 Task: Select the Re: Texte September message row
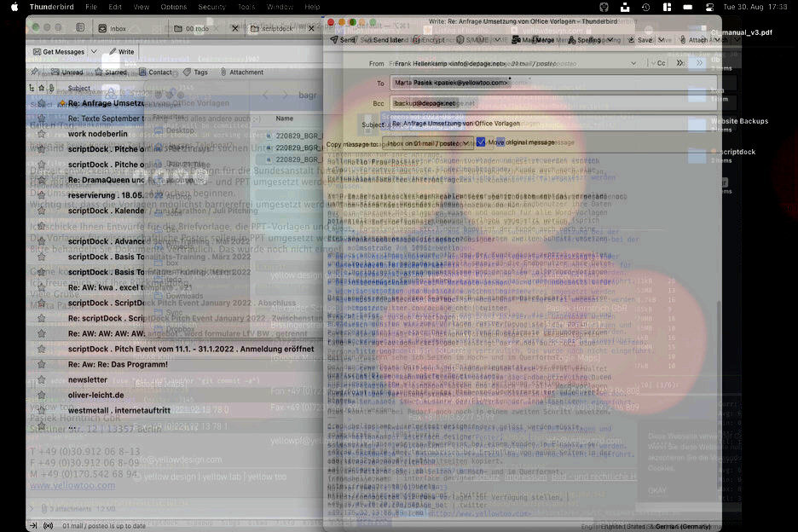175,119
